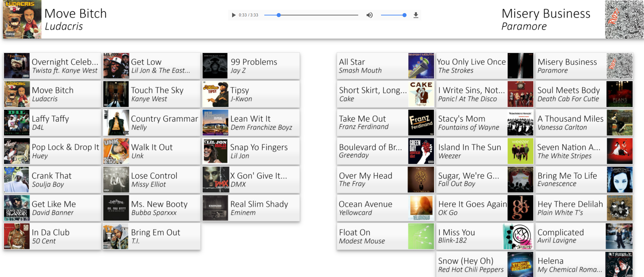644x277 pixels.
Task: Choose 99 Problems by Jay Z
Action: [251, 66]
